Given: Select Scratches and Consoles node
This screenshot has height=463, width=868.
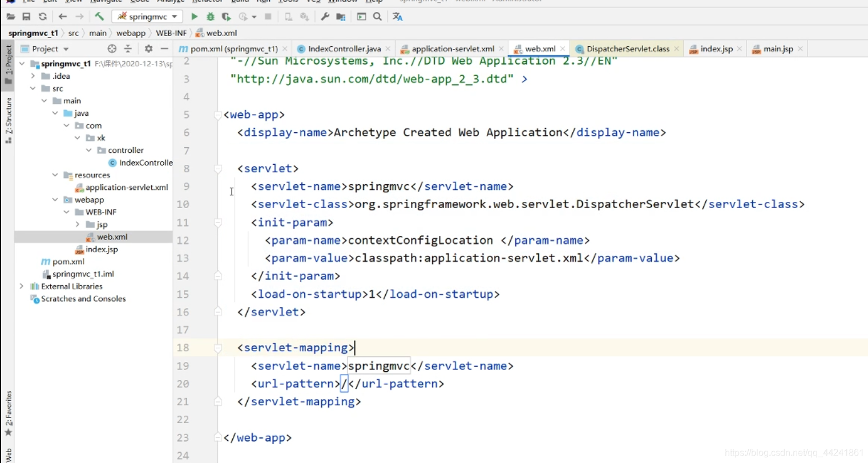Looking at the screenshot, I should [x=78, y=299].
